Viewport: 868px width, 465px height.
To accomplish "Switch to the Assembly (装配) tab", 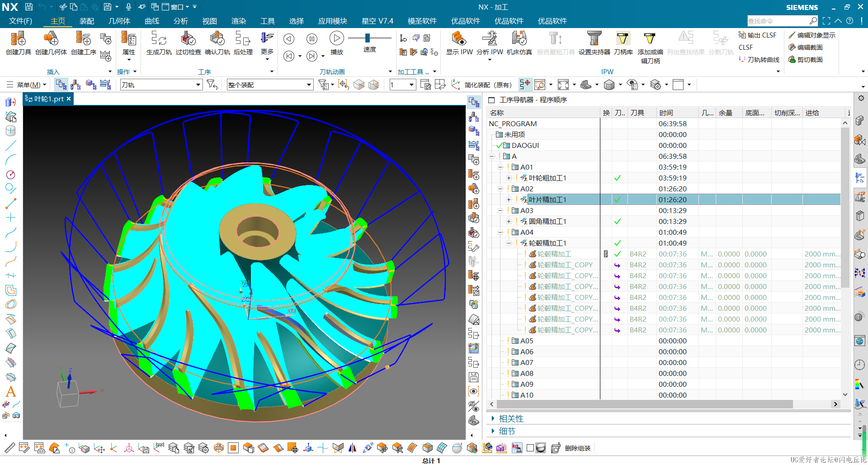I will click(87, 21).
